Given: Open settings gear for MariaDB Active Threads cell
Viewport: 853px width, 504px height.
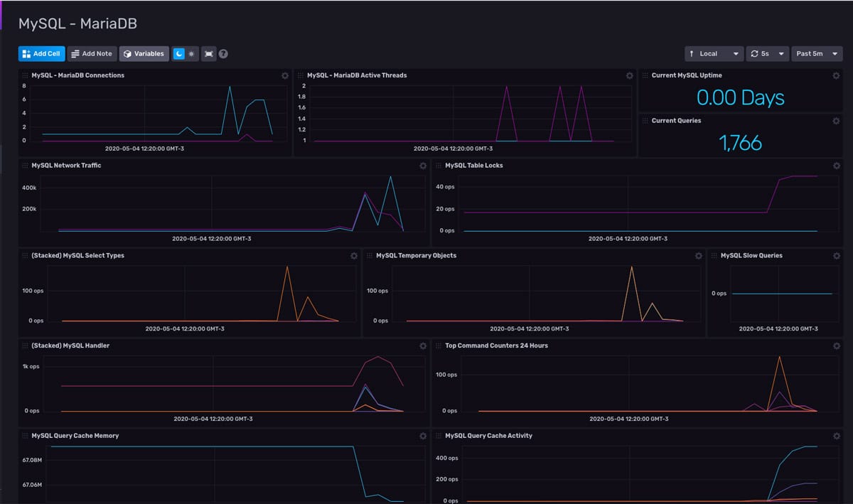Looking at the screenshot, I should point(629,75).
